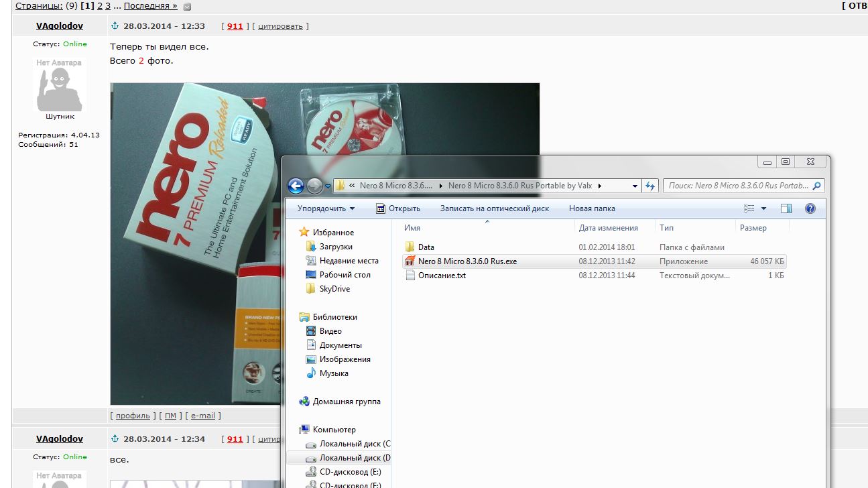The height and width of the screenshot is (488, 868).
Task: Select the Описание.txt file icon
Action: point(410,276)
